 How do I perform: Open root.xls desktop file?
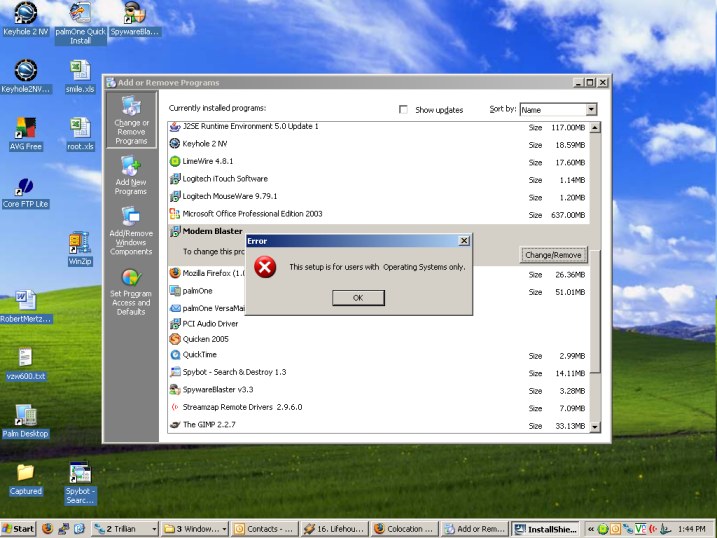pyautogui.click(x=80, y=134)
